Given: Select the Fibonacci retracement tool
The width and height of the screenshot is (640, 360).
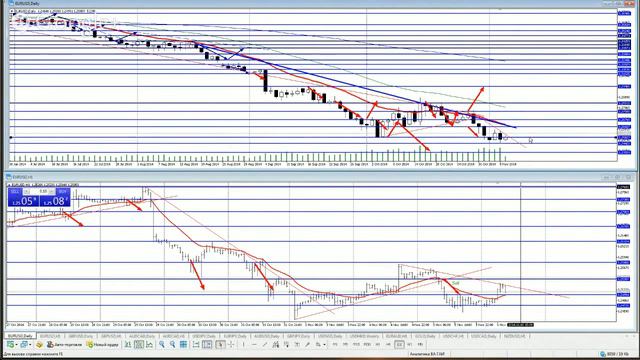Looking at the screenshot, I should click(x=286, y=344).
